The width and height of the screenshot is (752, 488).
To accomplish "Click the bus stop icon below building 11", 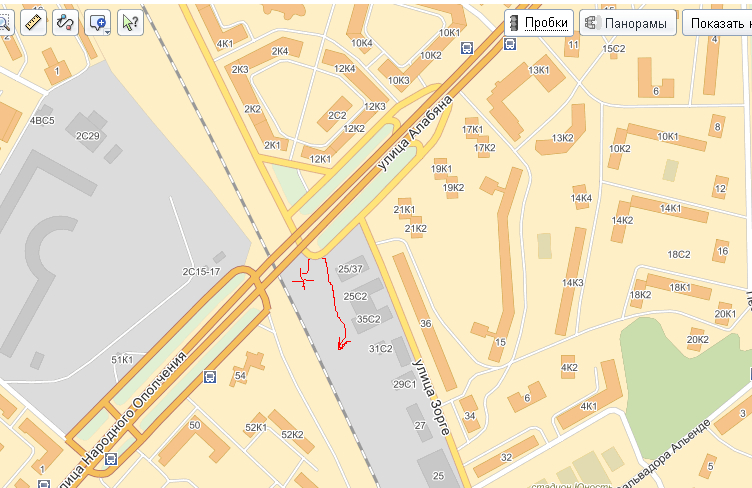I will pyautogui.click(x=510, y=44).
